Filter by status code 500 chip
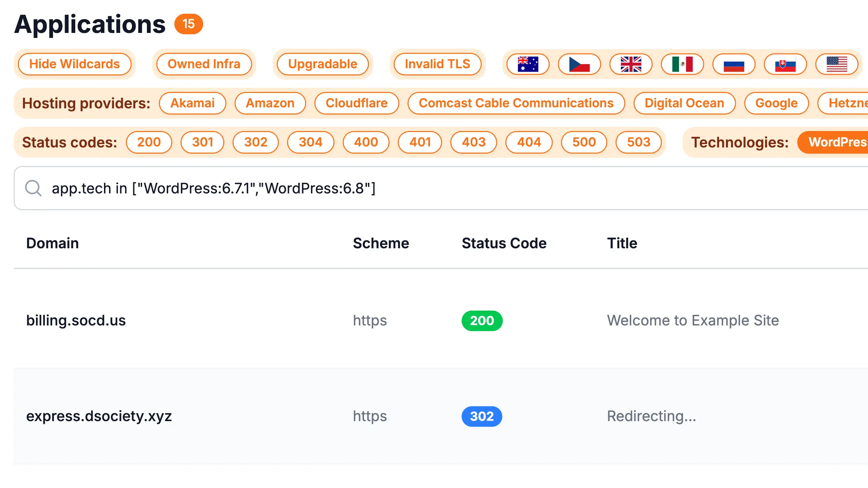Viewport: 868px width, 488px height. [584, 142]
